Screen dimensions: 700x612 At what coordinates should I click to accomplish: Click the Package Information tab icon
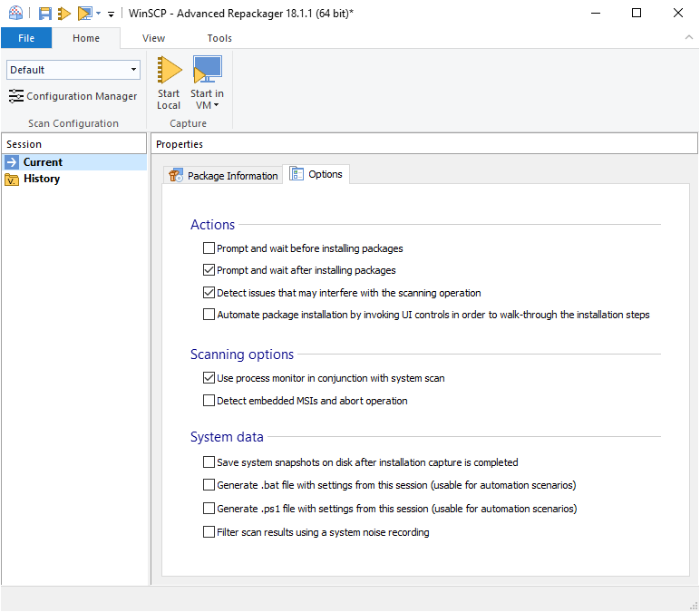coord(176,175)
